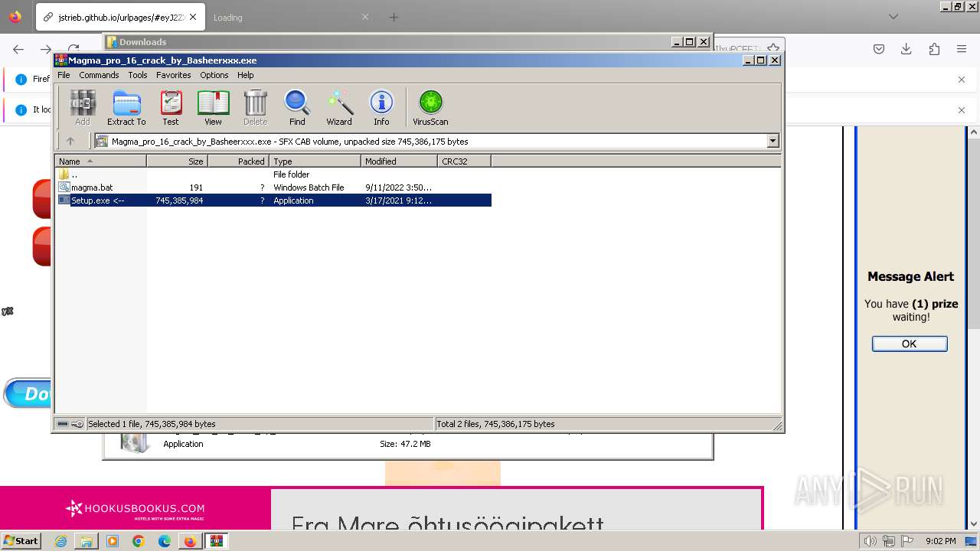Image resolution: width=980 pixels, height=551 pixels.
Task: Click the Windows Batch File type cell
Action: click(x=309, y=187)
